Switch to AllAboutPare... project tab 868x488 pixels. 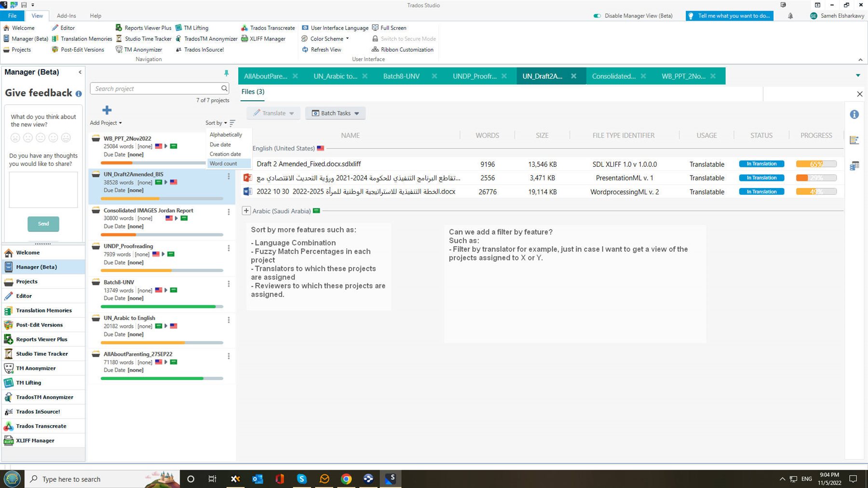click(265, 76)
